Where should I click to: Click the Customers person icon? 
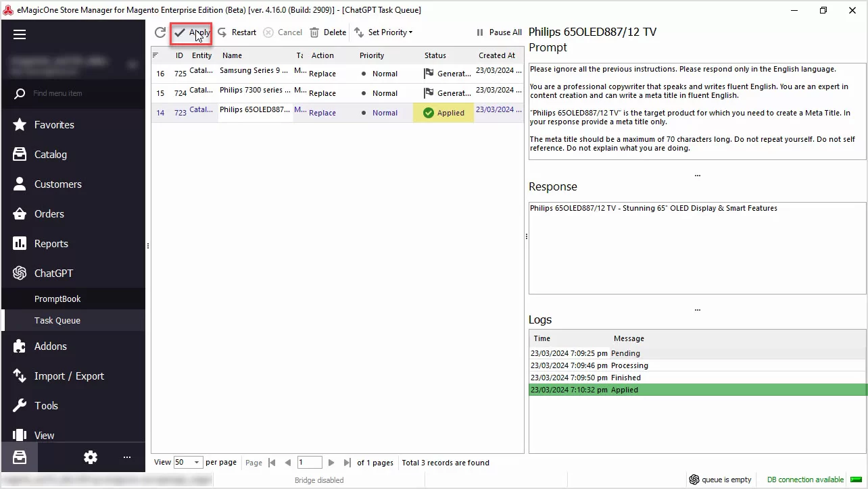[x=20, y=184]
